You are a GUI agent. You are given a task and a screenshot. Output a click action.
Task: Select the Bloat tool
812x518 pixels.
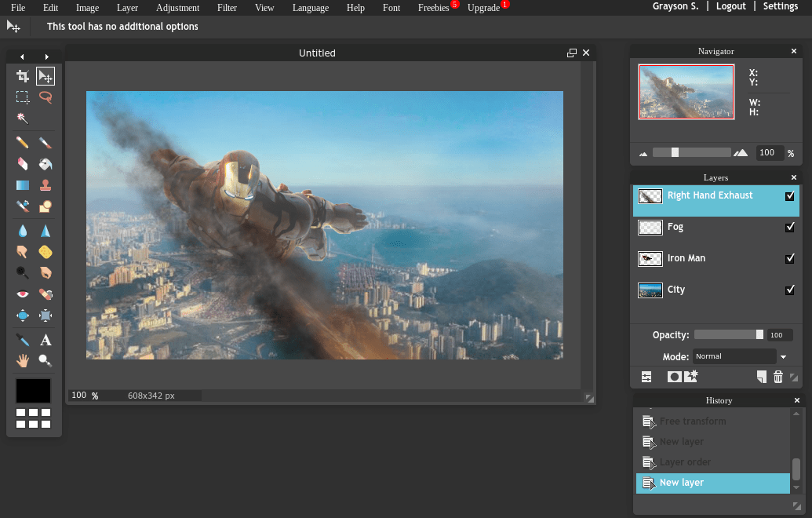(22, 315)
